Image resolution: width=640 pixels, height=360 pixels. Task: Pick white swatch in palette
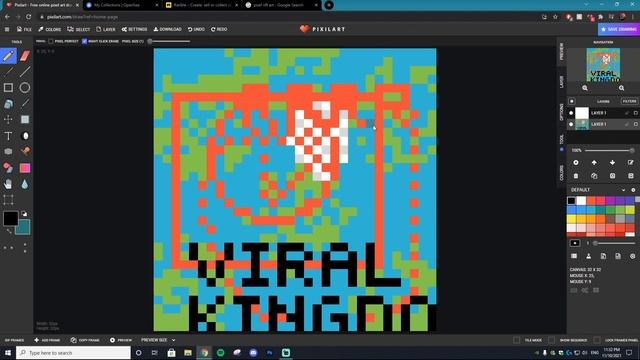click(x=581, y=200)
